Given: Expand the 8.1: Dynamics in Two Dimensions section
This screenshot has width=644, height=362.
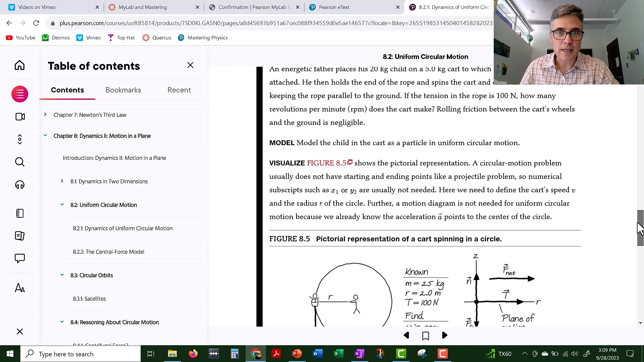Looking at the screenshot, I should pyautogui.click(x=62, y=181).
